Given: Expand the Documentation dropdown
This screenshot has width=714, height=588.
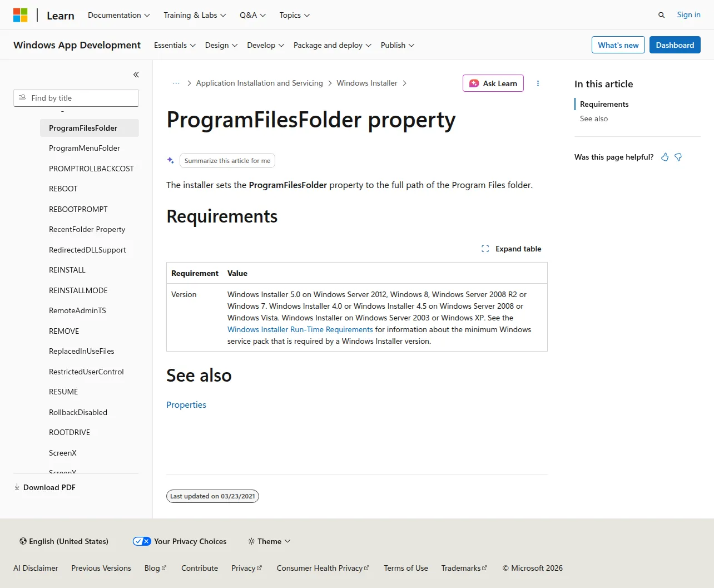Looking at the screenshot, I should tap(119, 15).
